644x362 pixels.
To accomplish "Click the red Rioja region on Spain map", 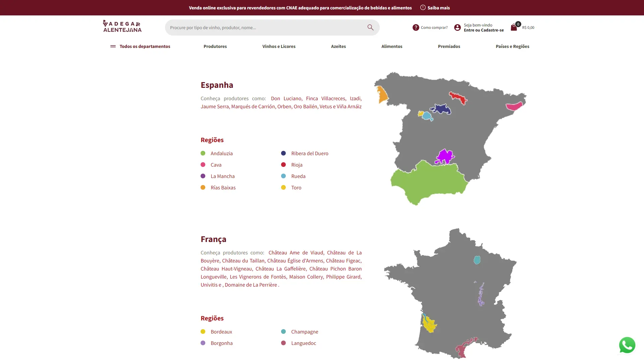I will tap(458, 98).
